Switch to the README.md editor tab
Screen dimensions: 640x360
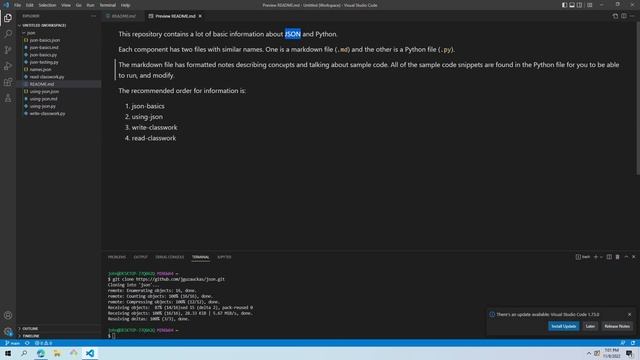pos(123,16)
